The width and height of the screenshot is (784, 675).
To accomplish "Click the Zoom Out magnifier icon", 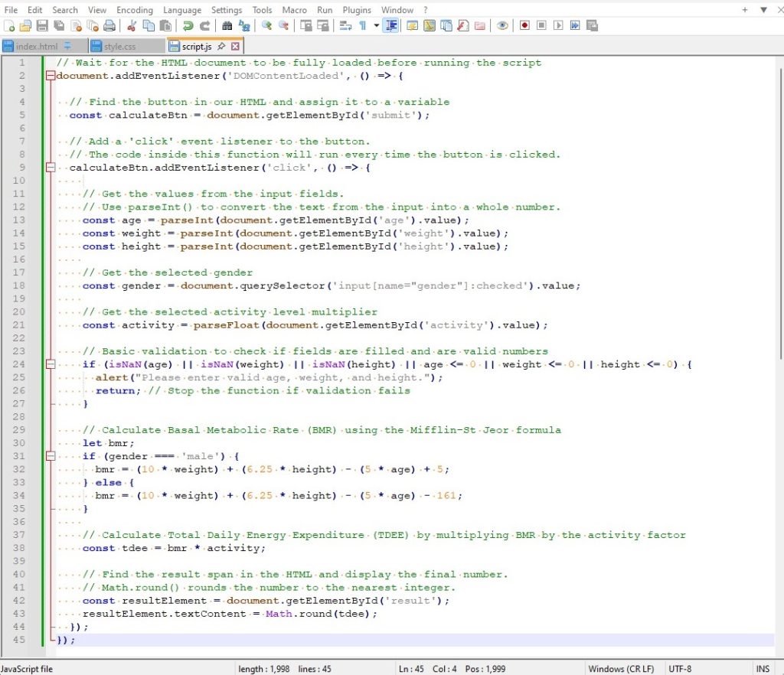I will tap(283, 25).
